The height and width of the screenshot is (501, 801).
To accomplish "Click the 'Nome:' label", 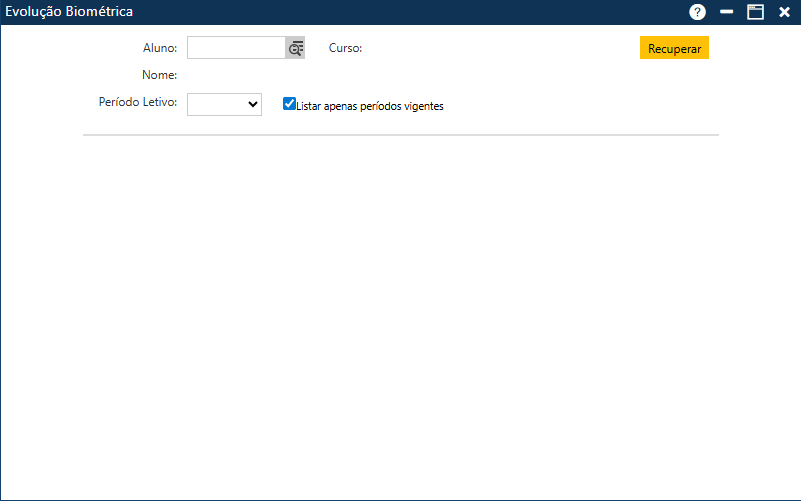I will point(159,75).
